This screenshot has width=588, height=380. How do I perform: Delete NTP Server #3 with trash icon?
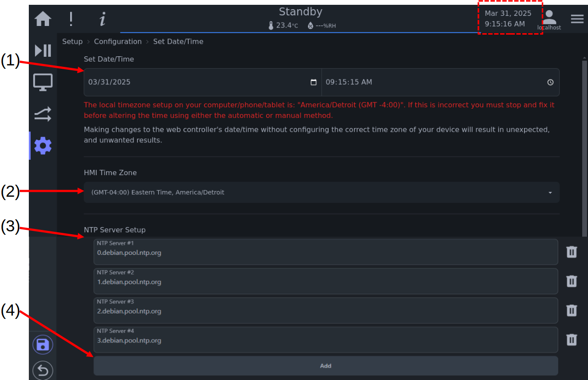point(572,310)
